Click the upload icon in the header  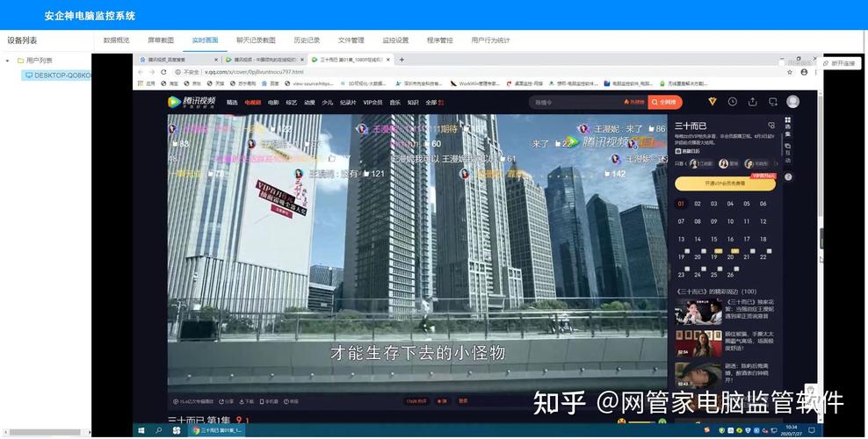752,102
